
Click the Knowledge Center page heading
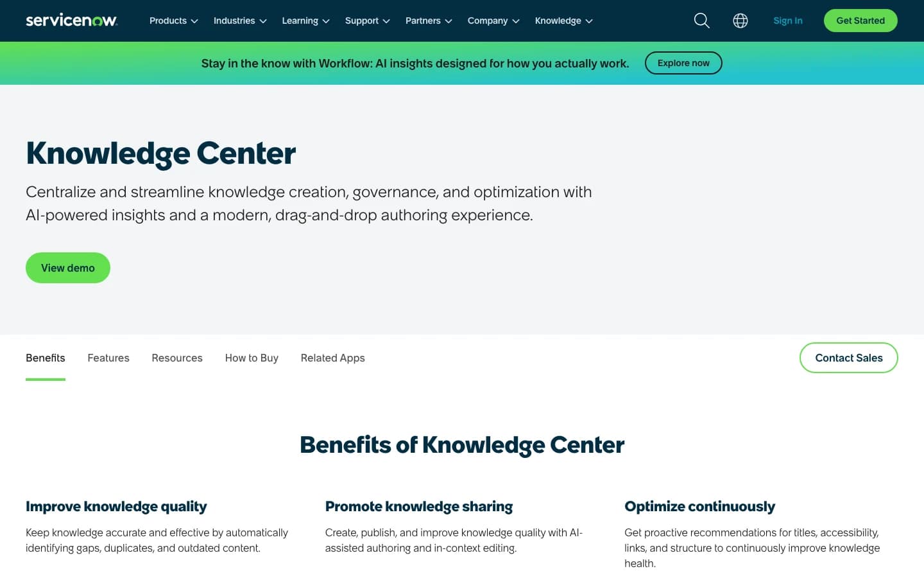(160, 153)
